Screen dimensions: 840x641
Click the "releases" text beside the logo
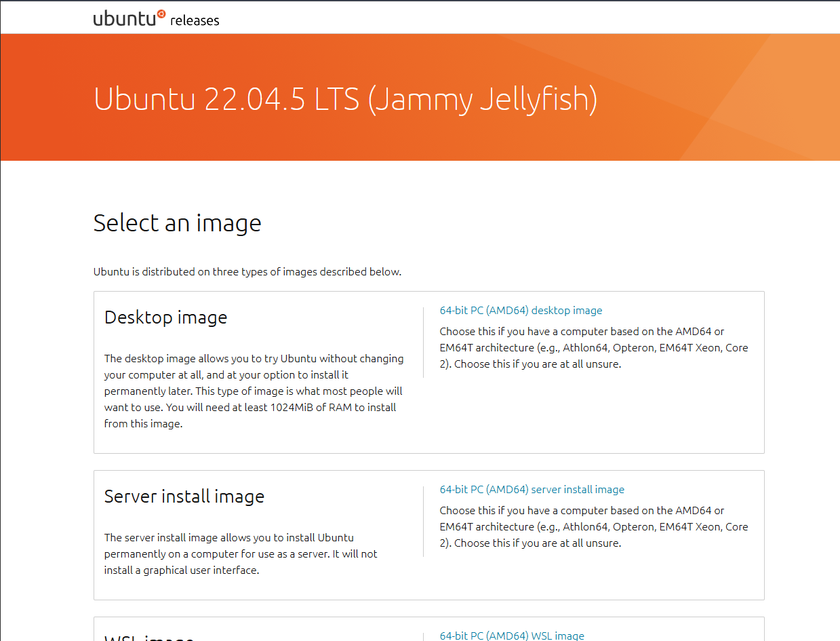point(195,20)
